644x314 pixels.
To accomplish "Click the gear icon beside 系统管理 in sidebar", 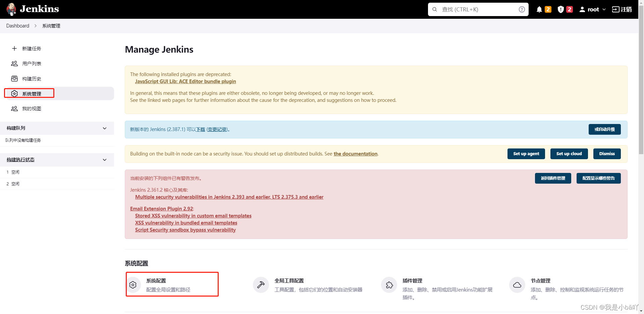I will point(14,93).
